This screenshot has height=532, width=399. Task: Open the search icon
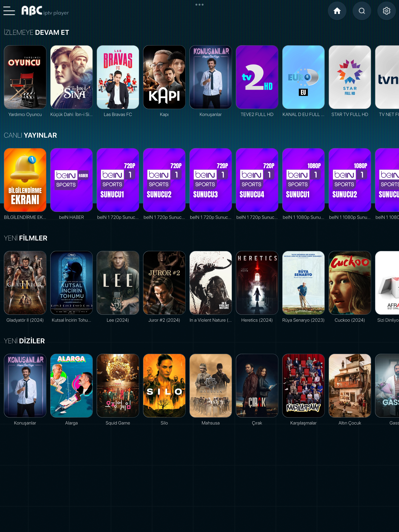click(362, 11)
